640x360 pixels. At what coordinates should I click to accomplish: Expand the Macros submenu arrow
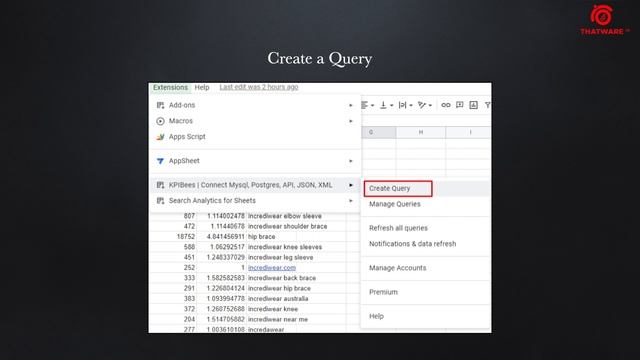click(351, 121)
